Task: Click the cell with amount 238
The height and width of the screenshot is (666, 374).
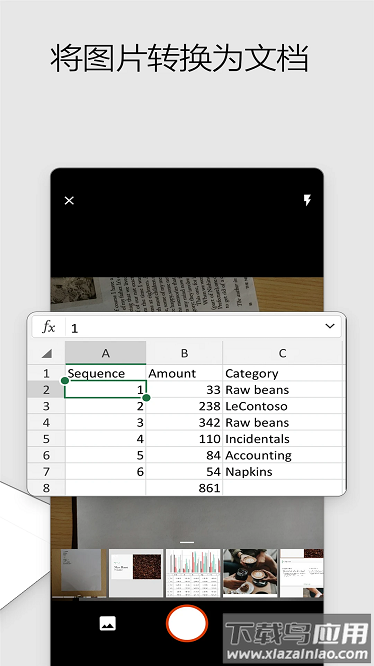Action: point(184,406)
